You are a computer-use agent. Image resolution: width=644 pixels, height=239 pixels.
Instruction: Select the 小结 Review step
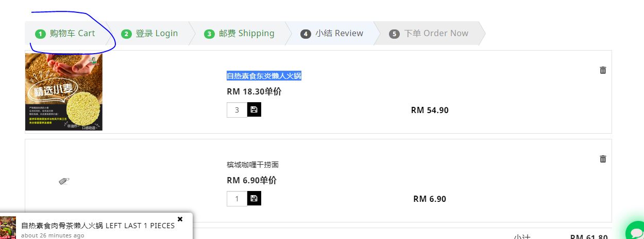coord(332,34)
